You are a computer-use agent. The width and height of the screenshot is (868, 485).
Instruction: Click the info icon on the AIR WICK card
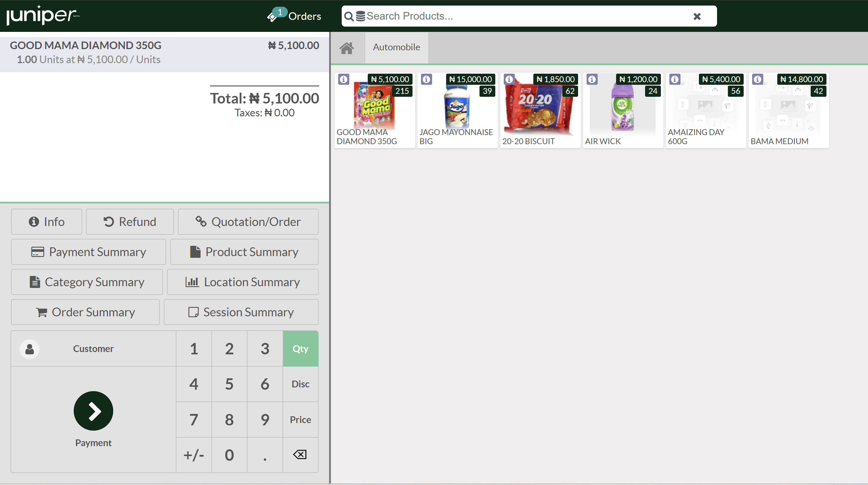tap(592, 79)
